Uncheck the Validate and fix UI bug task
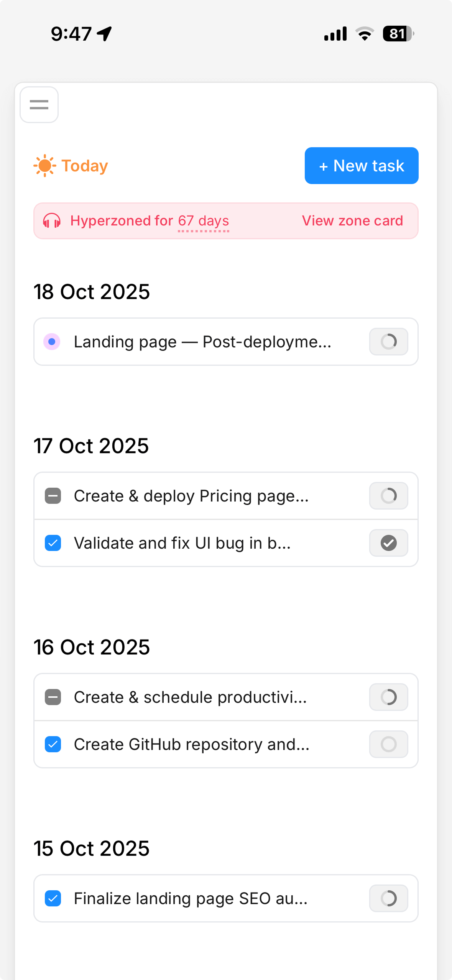This screenshot has height=980, width=452. pos(53,543)
